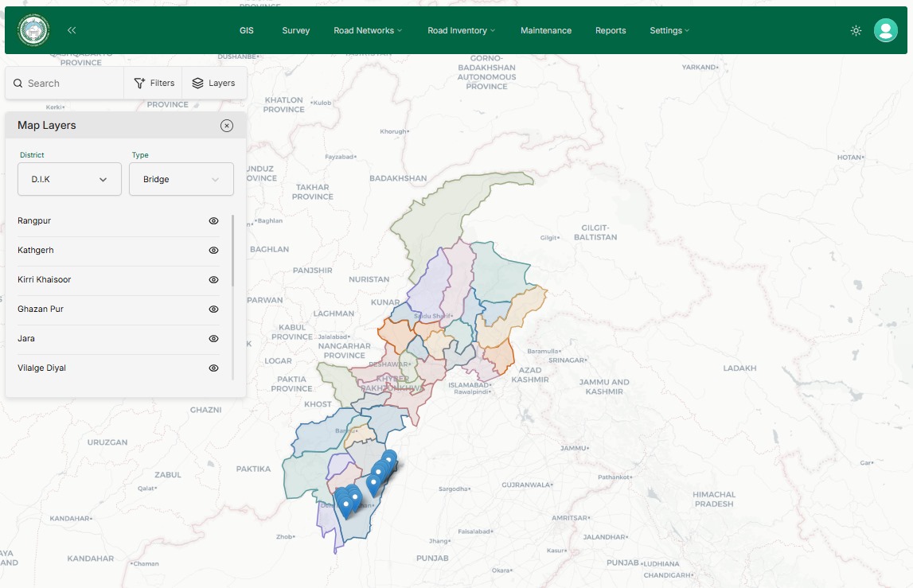Navigate to Maintenance
The image size is (913, 588).
545,30
